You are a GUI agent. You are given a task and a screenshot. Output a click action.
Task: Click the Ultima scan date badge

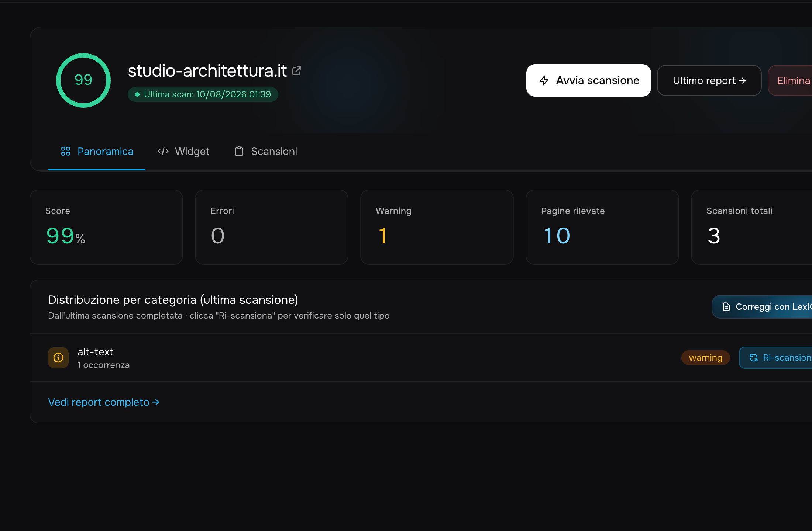point(203,94)
